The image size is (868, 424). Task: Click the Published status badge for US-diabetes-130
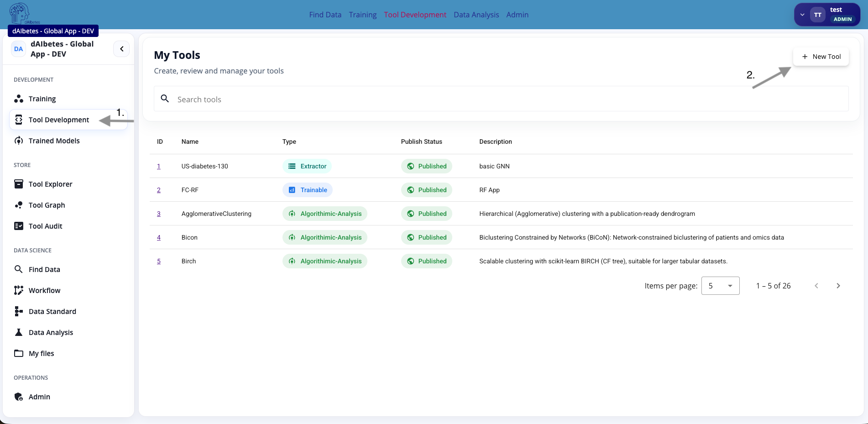tap(427, 166)
